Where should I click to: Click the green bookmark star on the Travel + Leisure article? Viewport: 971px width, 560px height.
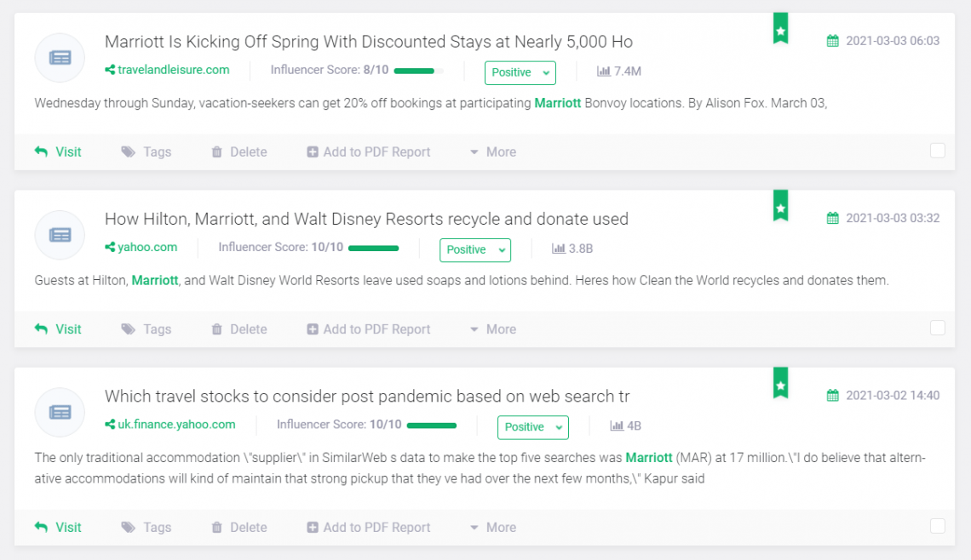point(780,30)
